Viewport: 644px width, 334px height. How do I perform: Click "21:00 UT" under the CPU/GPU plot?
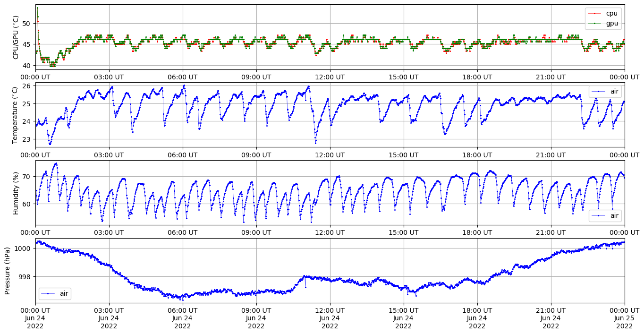551,77
